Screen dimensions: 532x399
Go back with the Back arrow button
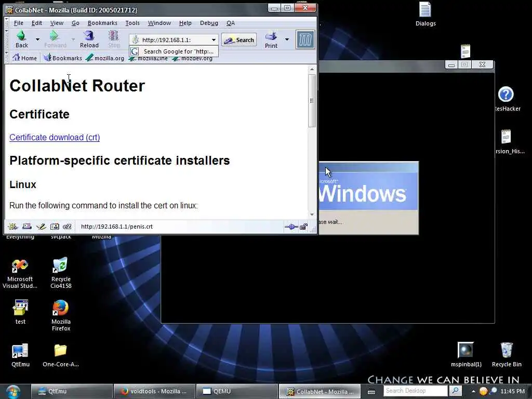(21, 39)
